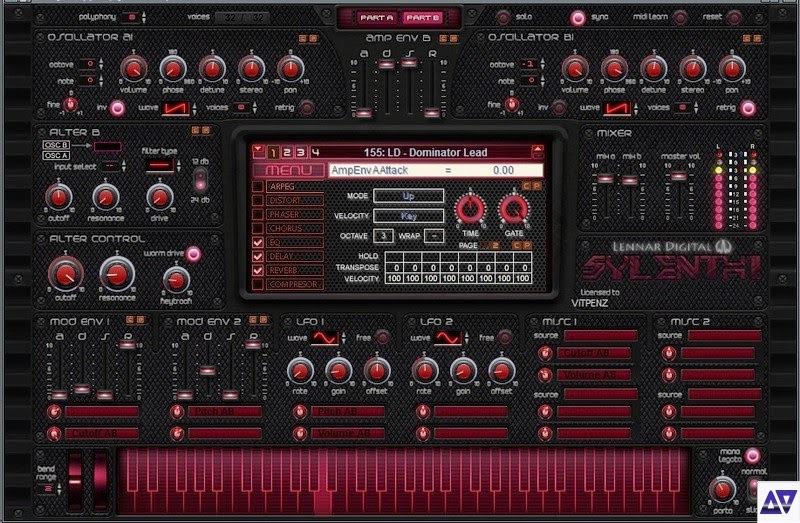Click the Oscillator A1 fine knob
Image resolution: width=800 pixels, height=523 pixels.
click(x=70, y=105)
